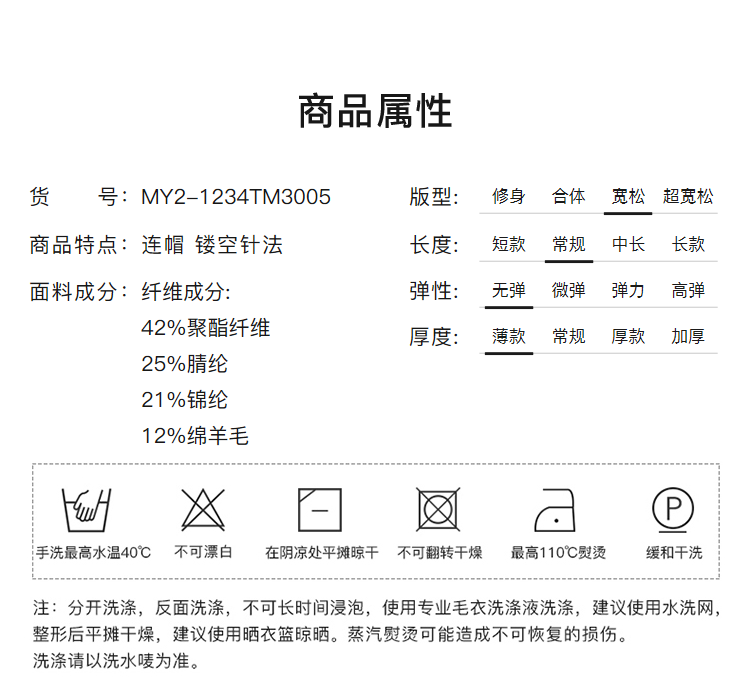Screen dimensions: 750x680
Task: Click the do-not-tumble-dry icon
Action: pyautogui.click(x=438, y=509)
